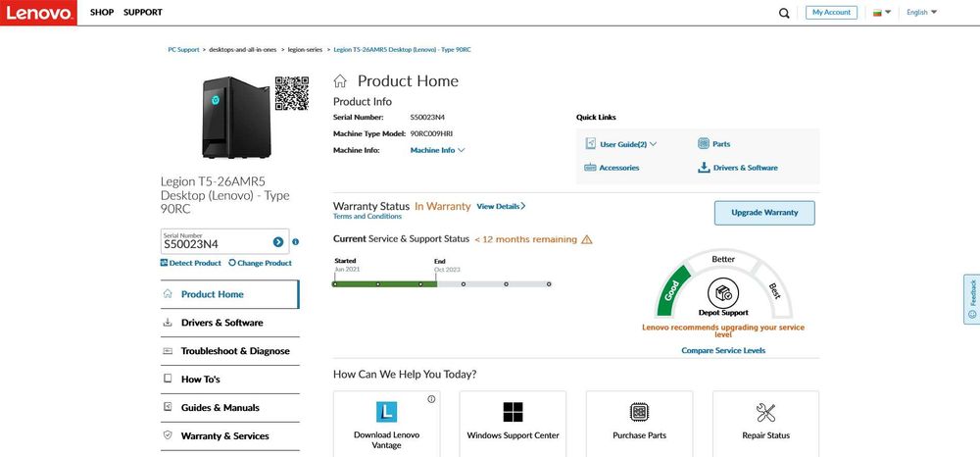The width and height of the screenshot is (980, 457).
Task: Click the search magnifier icon in header
Action: tap(784, 13)
